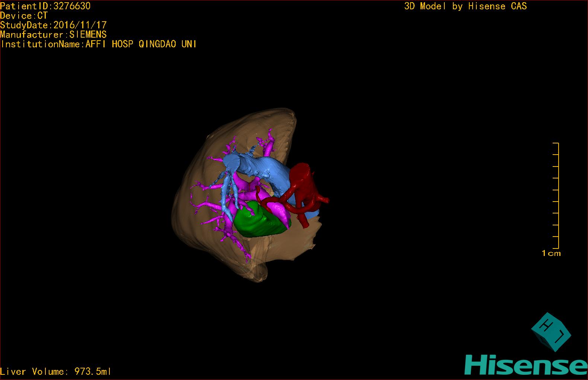Click the vertical scale ruler
The height and width of the screenshot is (380, 588).
pos(556,196)
